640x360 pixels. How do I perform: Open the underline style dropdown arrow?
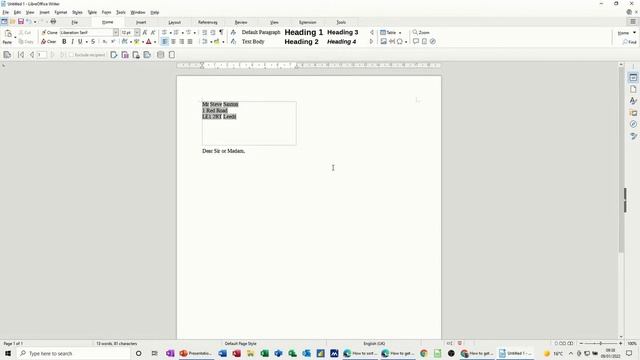click(86, 42)
